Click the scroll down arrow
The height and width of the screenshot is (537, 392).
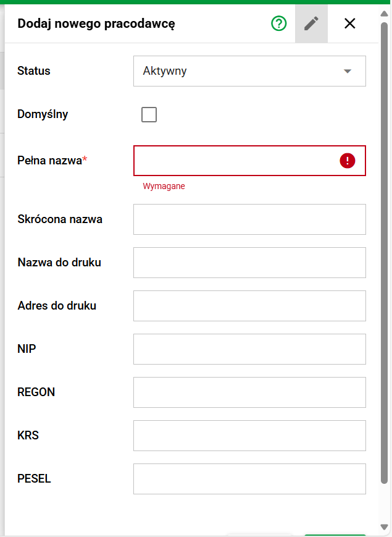click(x=385, y=528)
